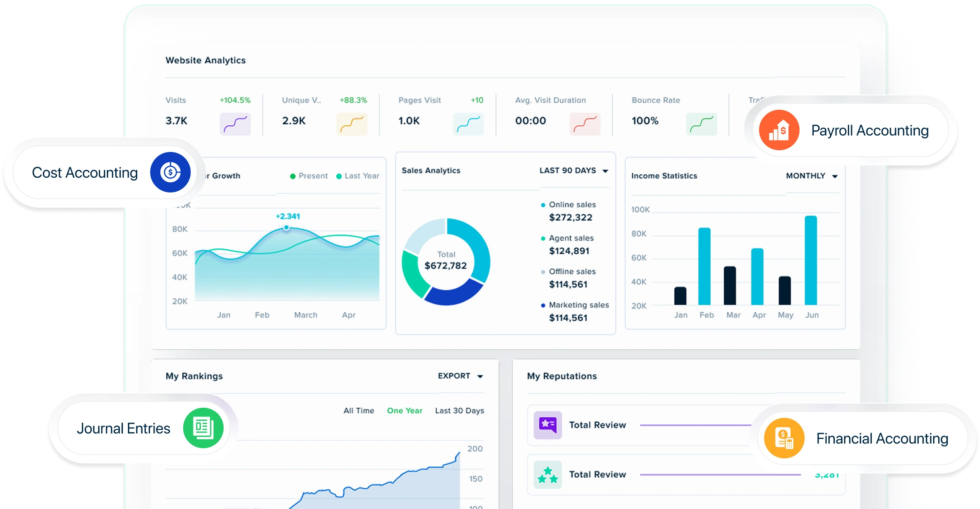Click the red Avg. Visit Duration sparkline icon
Screen dimensions: 980x509
585,124
